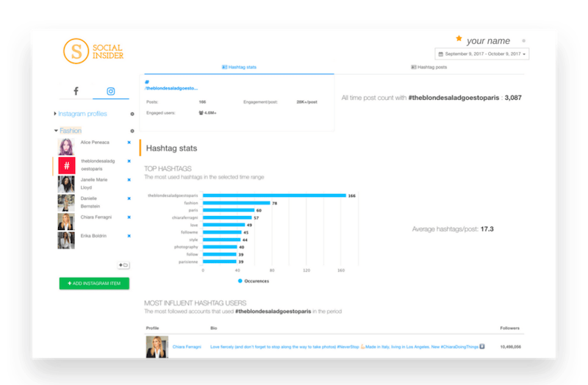
Task: Click the photography bar in chart
Action: pos(220,247)
